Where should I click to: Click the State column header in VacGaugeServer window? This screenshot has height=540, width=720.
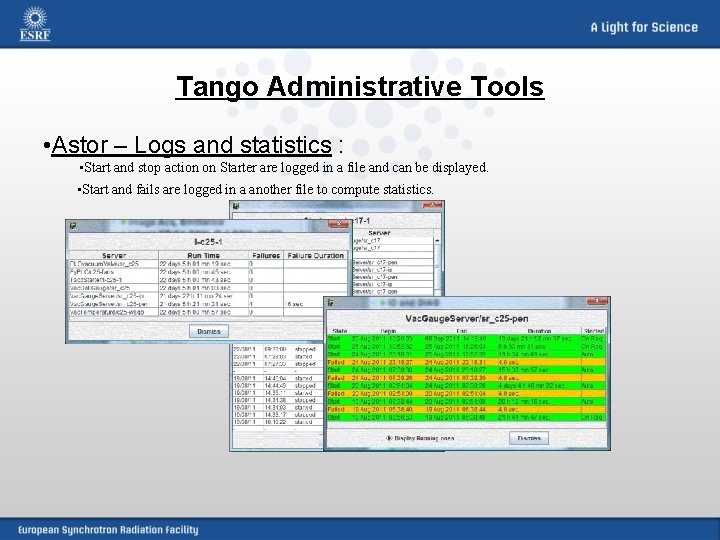[339, 331]
